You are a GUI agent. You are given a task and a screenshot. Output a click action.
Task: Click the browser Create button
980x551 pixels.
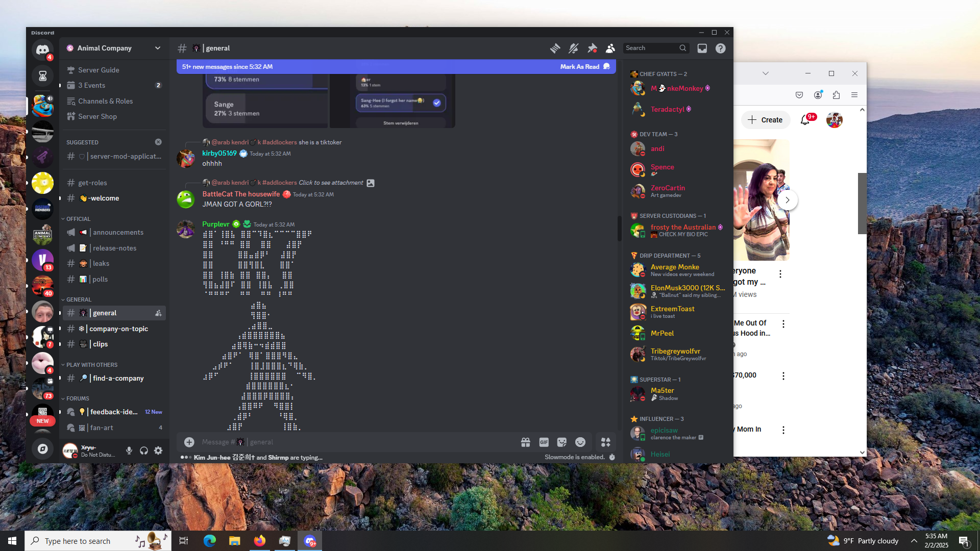tap(765, 120)
